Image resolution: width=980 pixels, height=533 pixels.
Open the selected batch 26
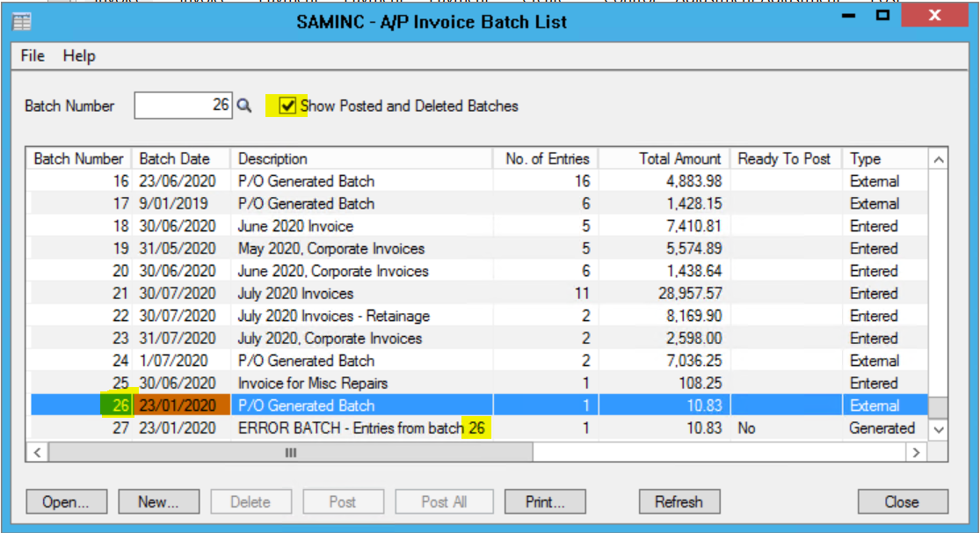point(65,501)
